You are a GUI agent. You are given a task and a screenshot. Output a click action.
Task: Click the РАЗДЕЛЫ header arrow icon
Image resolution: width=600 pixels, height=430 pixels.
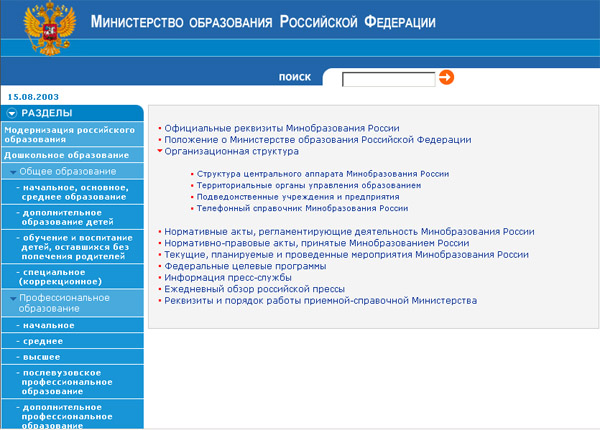point(11,113)
